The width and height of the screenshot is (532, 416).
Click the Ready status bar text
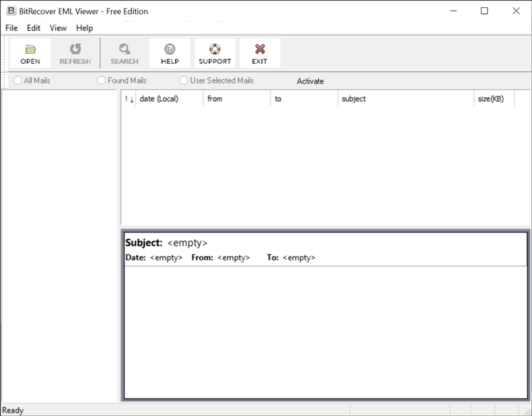[13, 410]
